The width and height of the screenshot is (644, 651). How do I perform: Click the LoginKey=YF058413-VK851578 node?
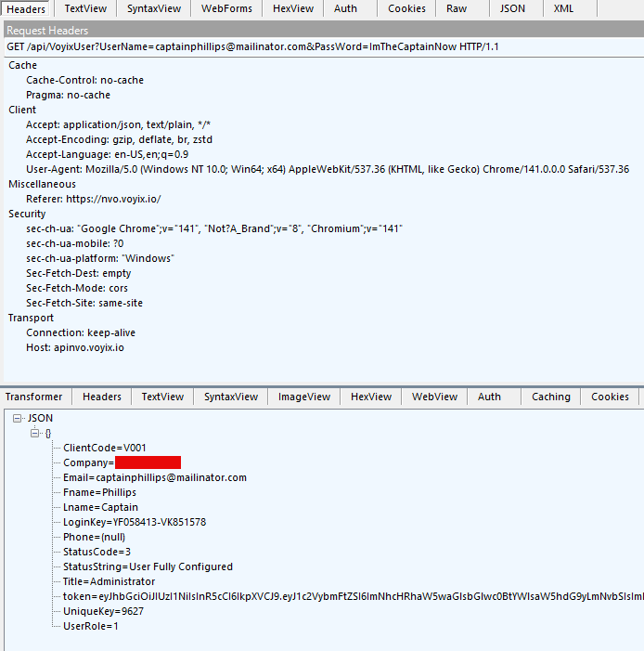(x=134, y=522)
